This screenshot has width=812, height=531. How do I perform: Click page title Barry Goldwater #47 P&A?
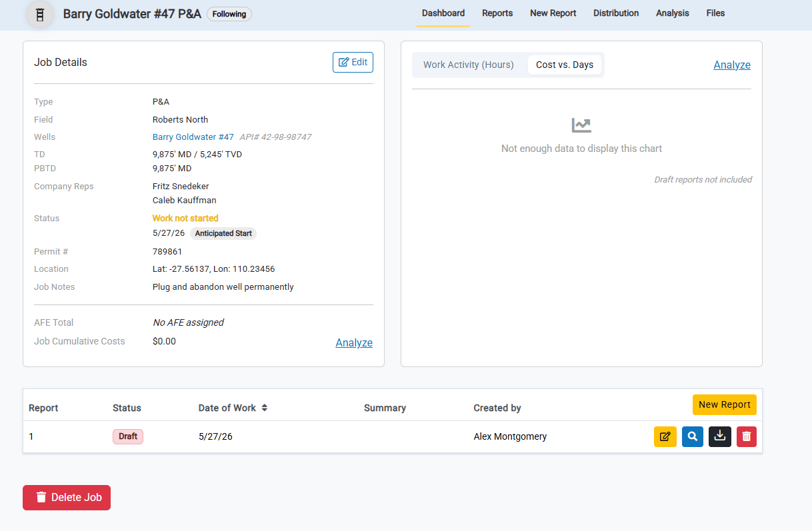pyautogui.click(x=132, y=13)
